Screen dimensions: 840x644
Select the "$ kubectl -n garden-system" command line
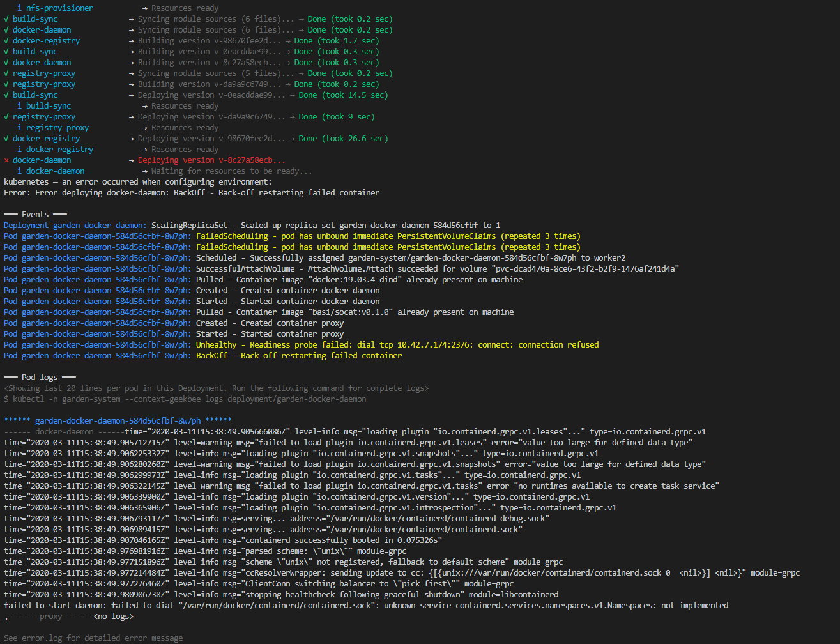(x=185, y=399)
